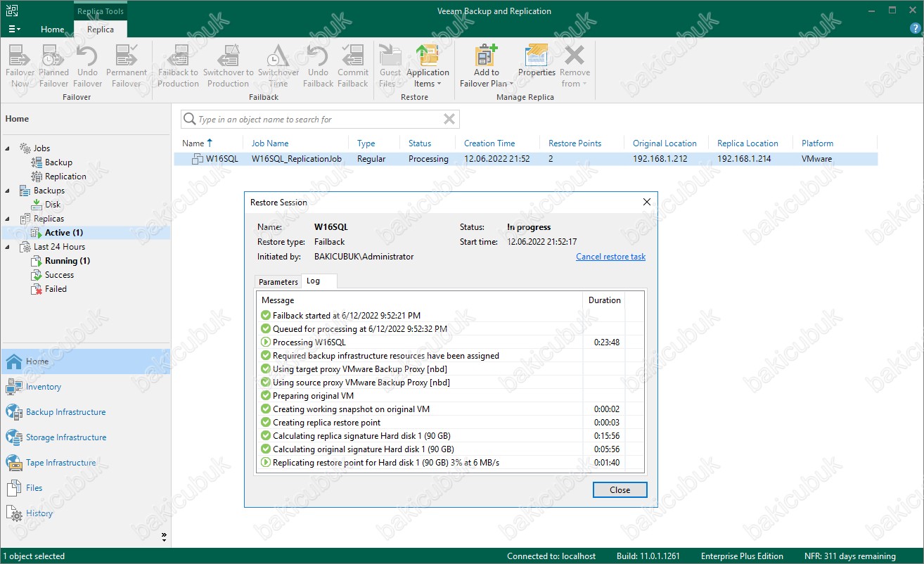The width and height of the screenshot is (924, 564).
Task: Click the Close button in Restore Session
Action: (620, 490)
